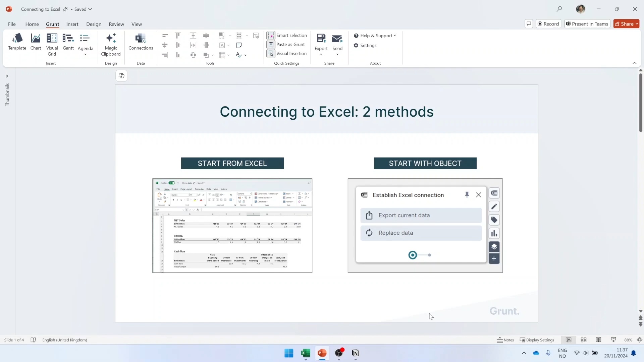Toggle Smart selection quick setting
Image resolution: width=644 pixels, height=362 pixels.
pyautogui.click(x=287, y=36)
